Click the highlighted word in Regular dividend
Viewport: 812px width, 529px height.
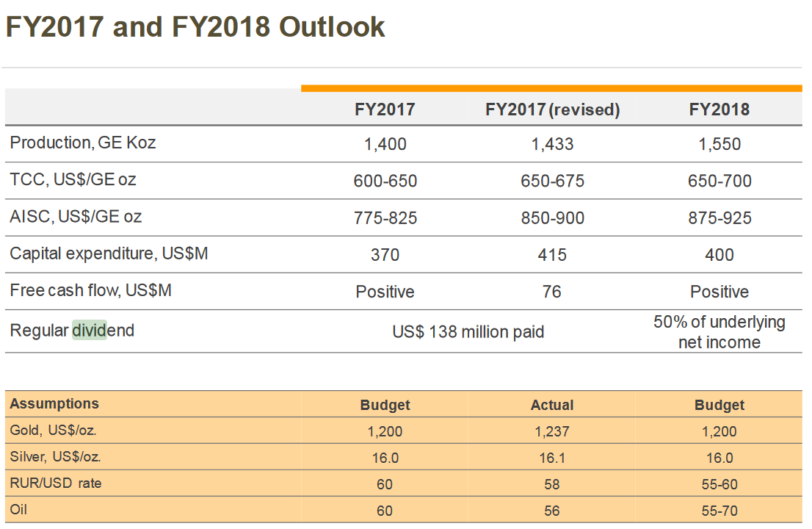89,331
